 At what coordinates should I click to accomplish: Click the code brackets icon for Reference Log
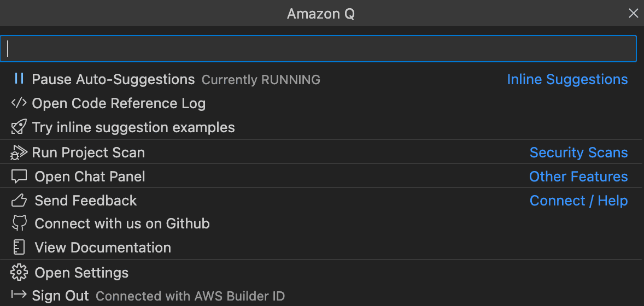[19, 103]
